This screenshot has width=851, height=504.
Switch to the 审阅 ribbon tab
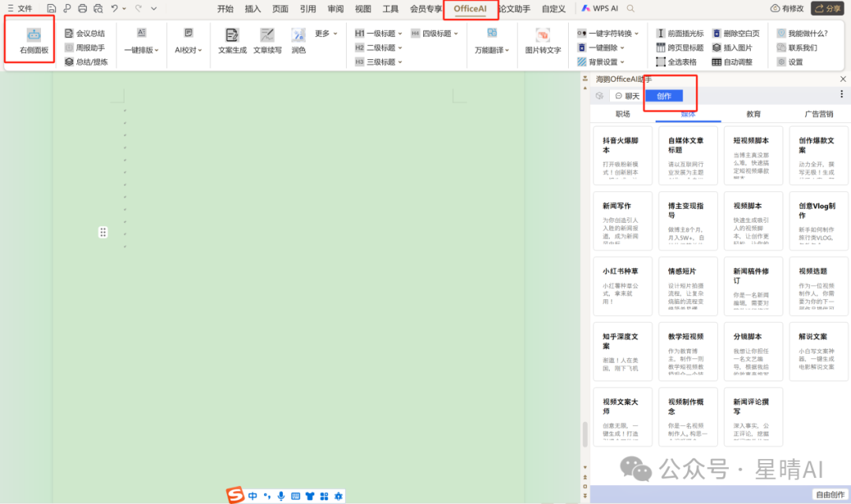coord(336,9)
